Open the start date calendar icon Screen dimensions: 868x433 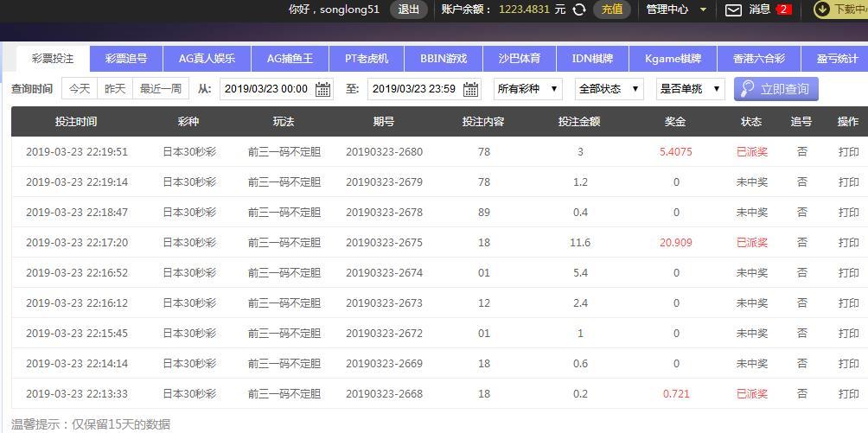[x=322, y=89]
